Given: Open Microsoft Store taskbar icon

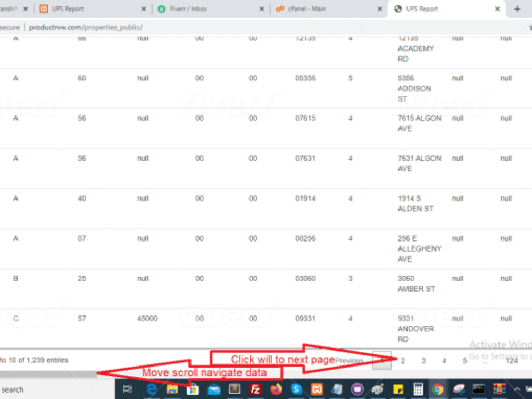Looking at the screenshot, I should [193, 389].
